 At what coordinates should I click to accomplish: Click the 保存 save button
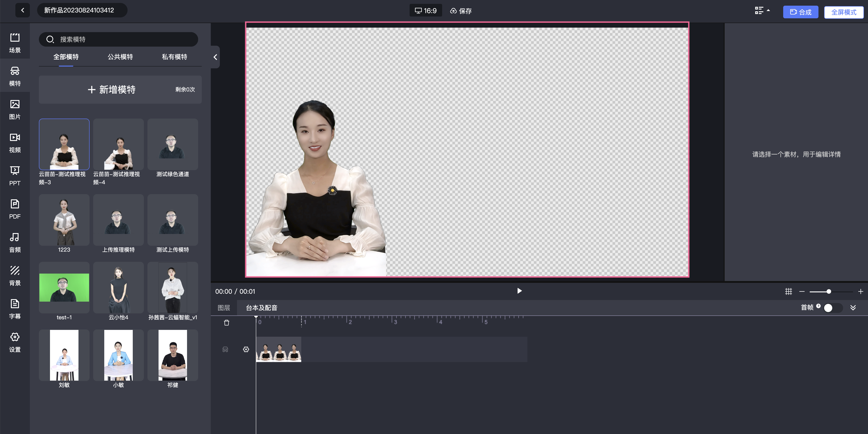(x=461, y=11)
